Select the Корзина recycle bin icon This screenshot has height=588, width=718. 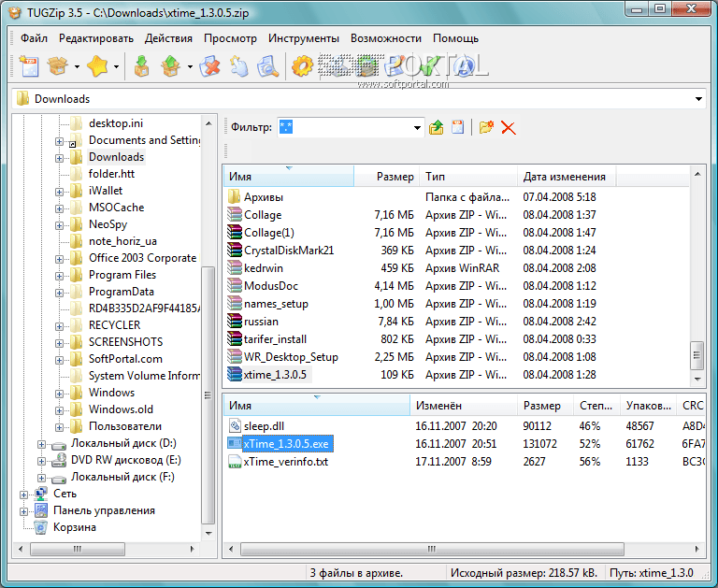tap(41, 527)
